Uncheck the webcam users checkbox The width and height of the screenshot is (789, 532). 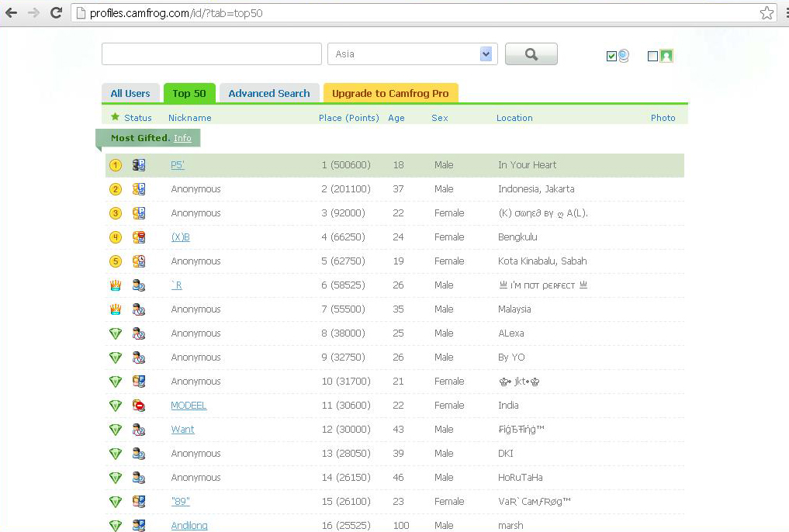click(611, 56)
